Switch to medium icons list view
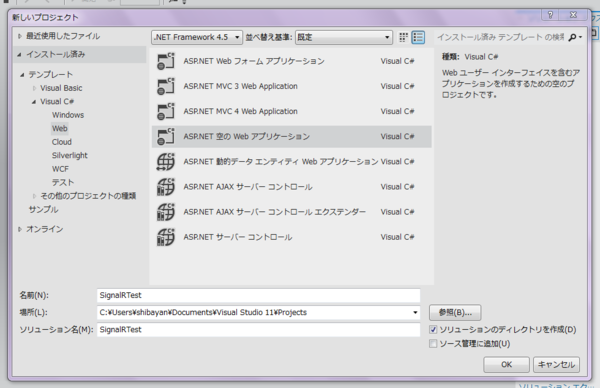The image size is (600, 388). (418, 37)
